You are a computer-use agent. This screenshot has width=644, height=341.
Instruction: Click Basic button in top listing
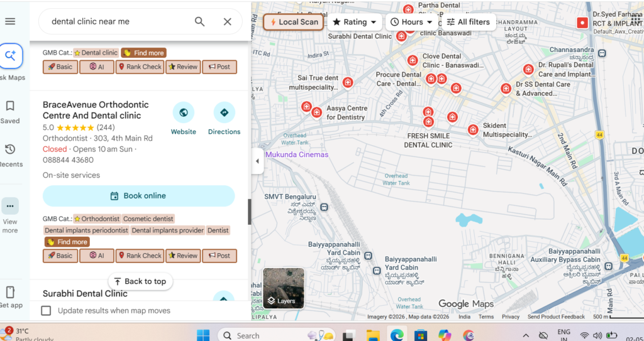[60, 67]
